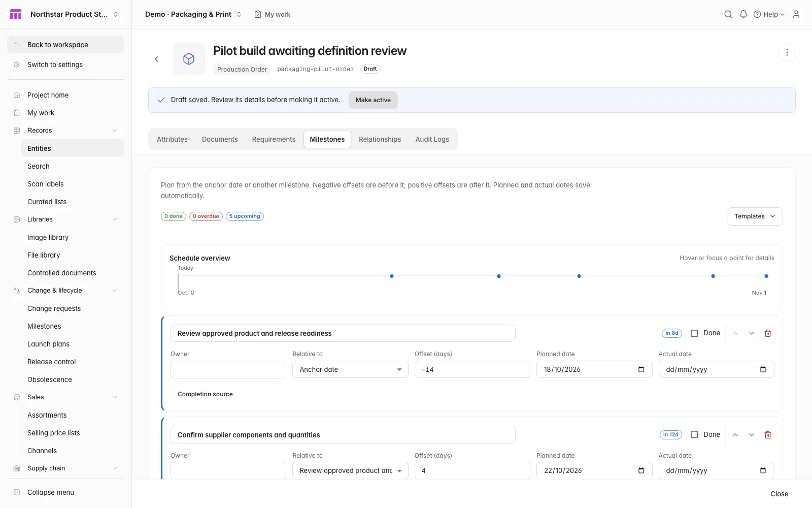Image resolution: width=812 pixels, height=508 pixels.
Task: Move Confirm supplier components milestone up
Action: [x=735, y=435]
